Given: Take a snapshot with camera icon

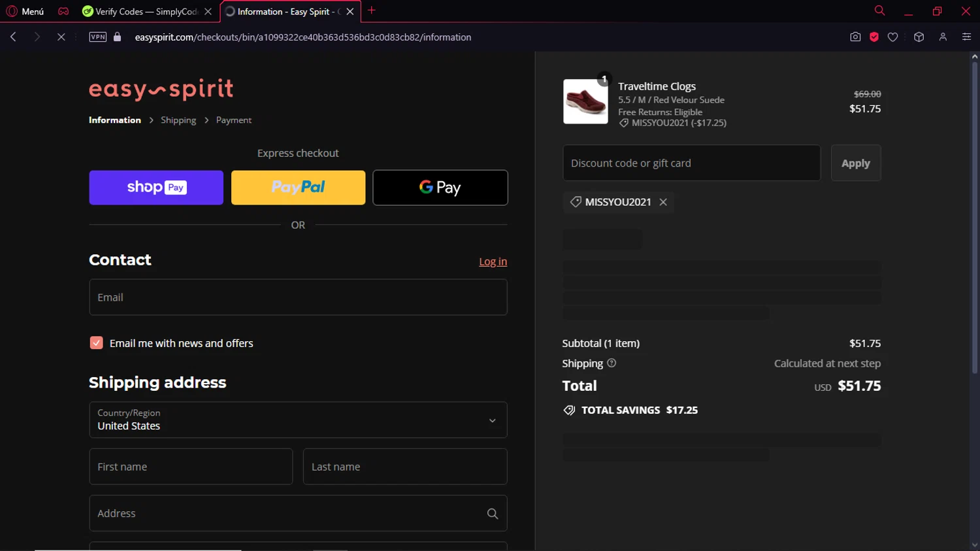Looking at the screenshot, I should 855,37.
